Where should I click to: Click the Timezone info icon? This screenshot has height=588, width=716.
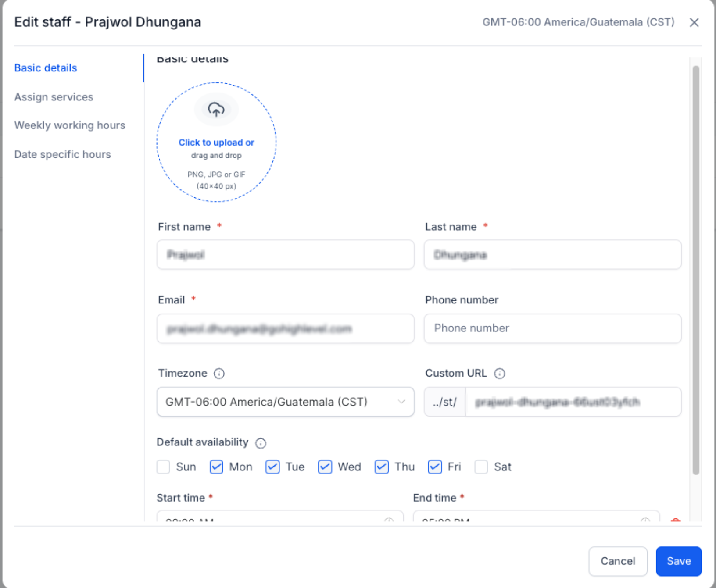click(219, 374)
